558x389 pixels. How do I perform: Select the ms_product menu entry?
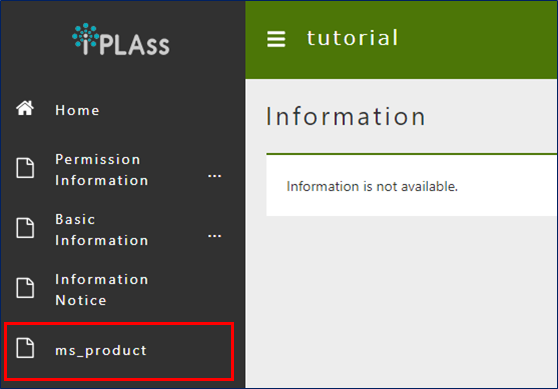(119, 351)
